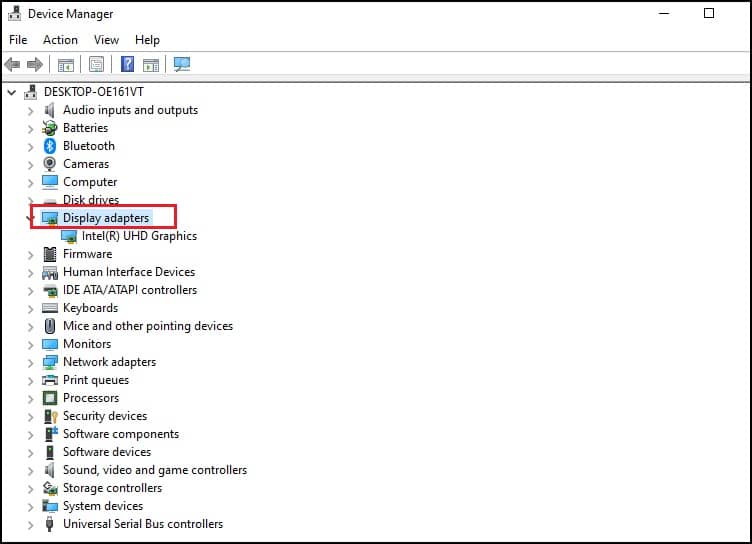The width and height of the screenshot is (752, 544).
Task: Click the Back arrow toolbar icon
Action: coord(12,64)
